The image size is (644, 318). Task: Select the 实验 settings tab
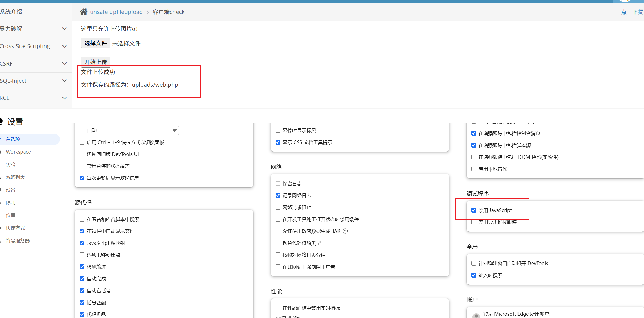coord(11,165)
